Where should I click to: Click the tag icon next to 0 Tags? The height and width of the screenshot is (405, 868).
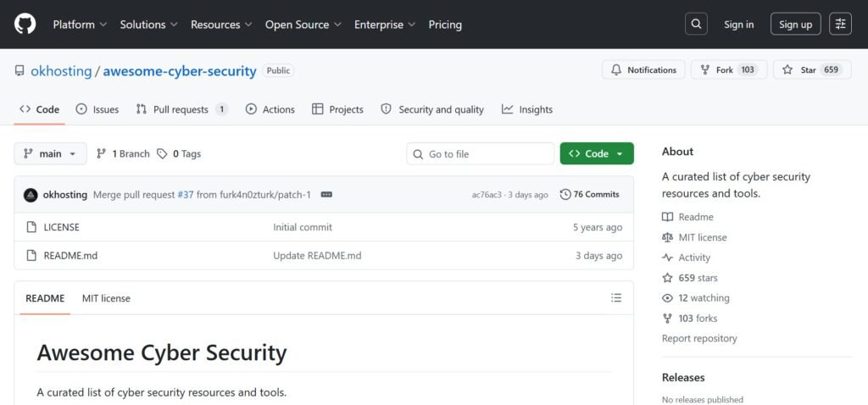coord(162,154)
